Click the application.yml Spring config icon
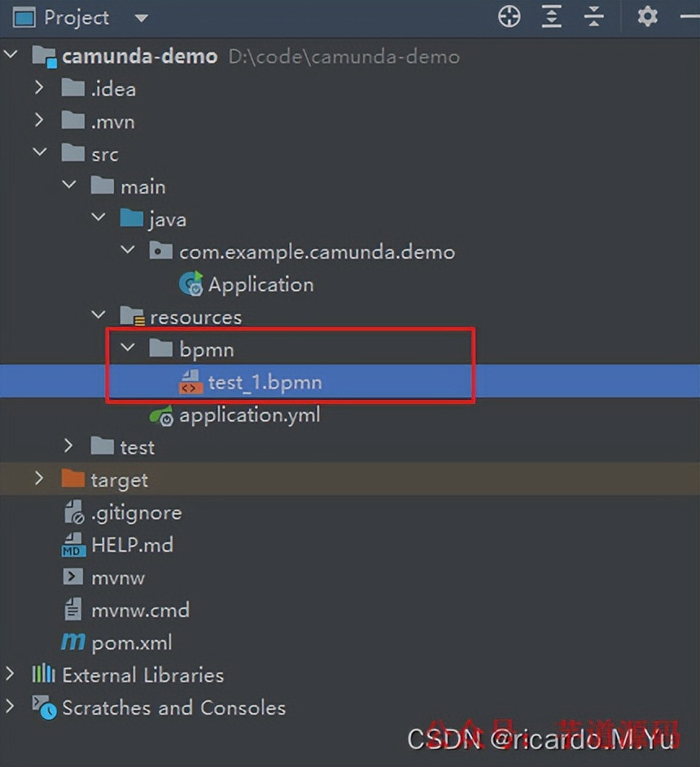 tap(161, 415)
